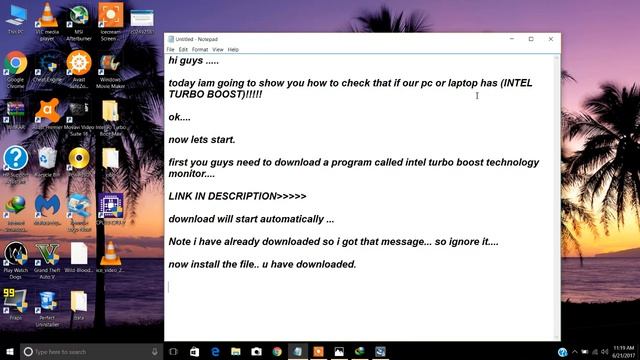Viewport: 640px width, 360px height.
Task: Close the Notepad window
Action: 551,39
